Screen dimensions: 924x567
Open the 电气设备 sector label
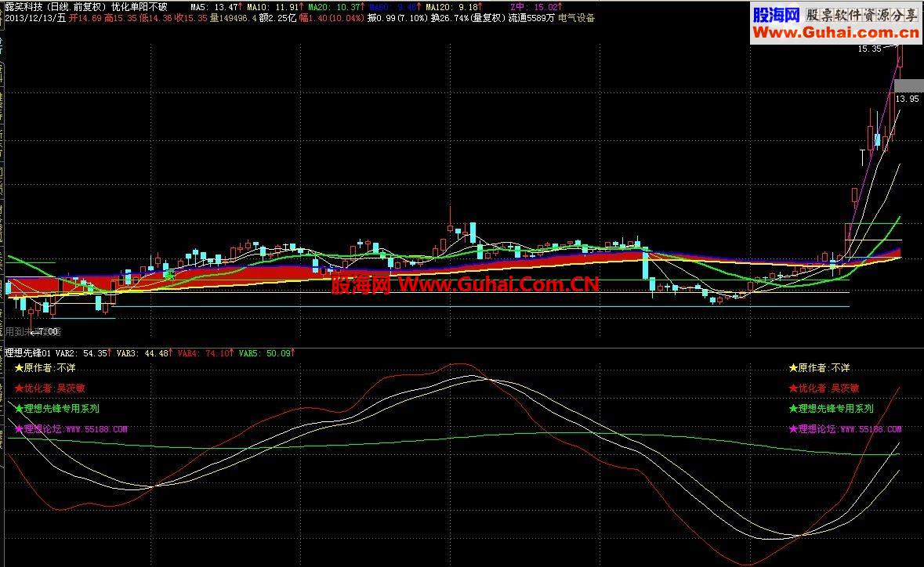pyautogui.click(x=576, y=18)
